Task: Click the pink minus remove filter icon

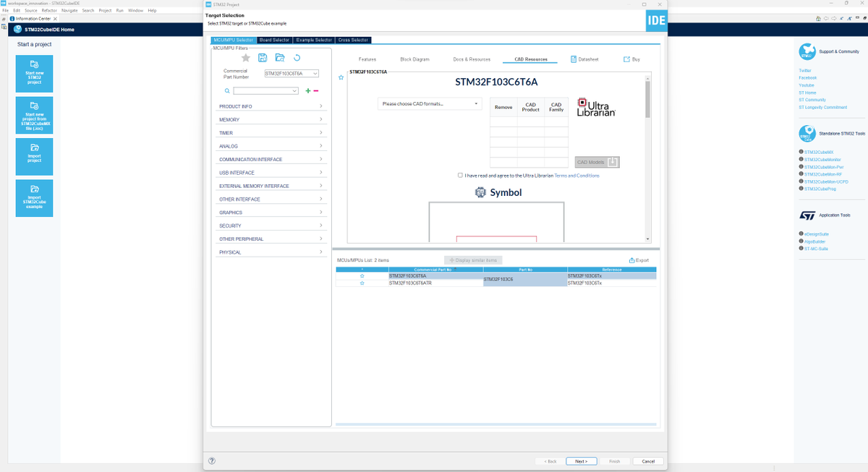Action: 316,91
